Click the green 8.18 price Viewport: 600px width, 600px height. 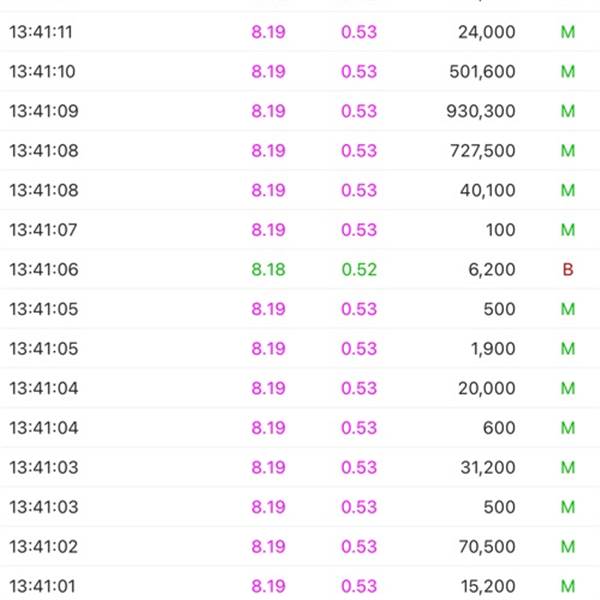pos(268,269)
